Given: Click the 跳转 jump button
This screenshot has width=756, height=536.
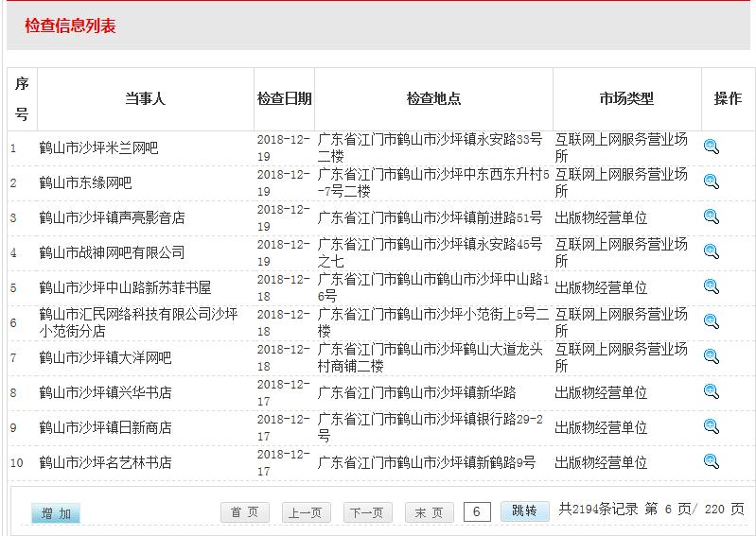Looking at the screenshot, I should pos(524,510).
